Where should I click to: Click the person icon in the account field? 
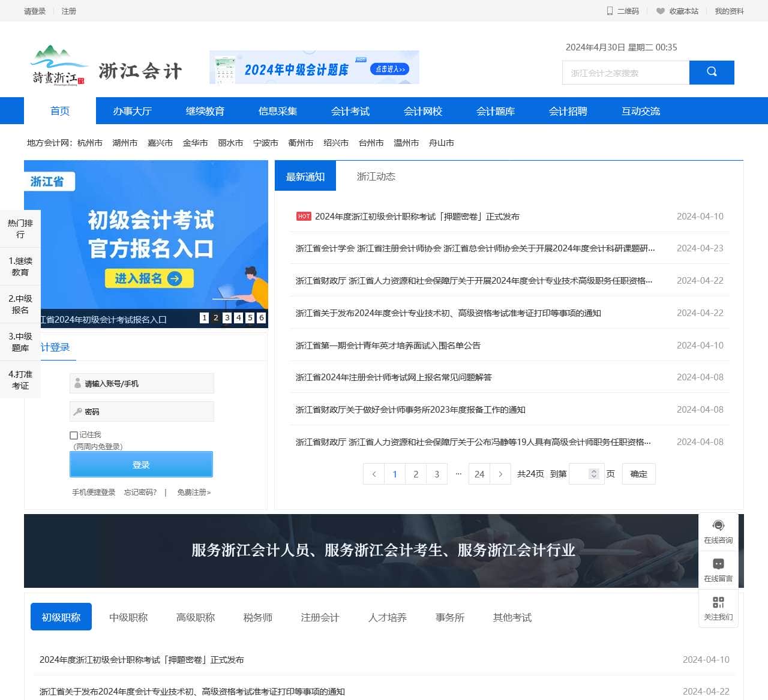[x=78, y=383]
